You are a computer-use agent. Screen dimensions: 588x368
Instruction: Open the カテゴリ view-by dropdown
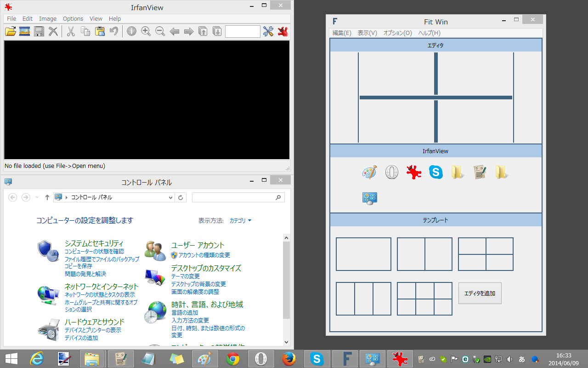[x=241, y=221]
